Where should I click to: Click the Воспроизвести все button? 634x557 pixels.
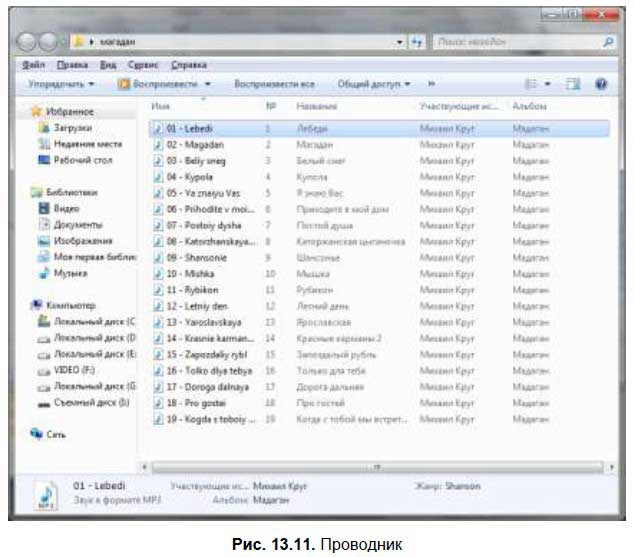click(274, 84)
